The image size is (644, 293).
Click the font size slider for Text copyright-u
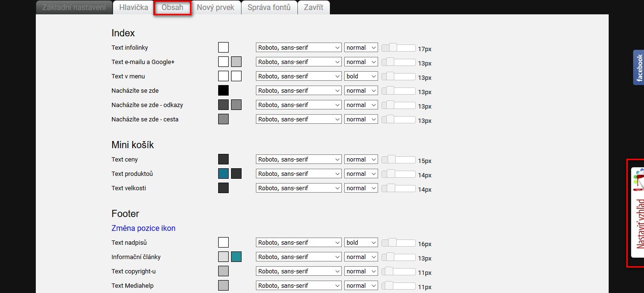tap(398, 271)
